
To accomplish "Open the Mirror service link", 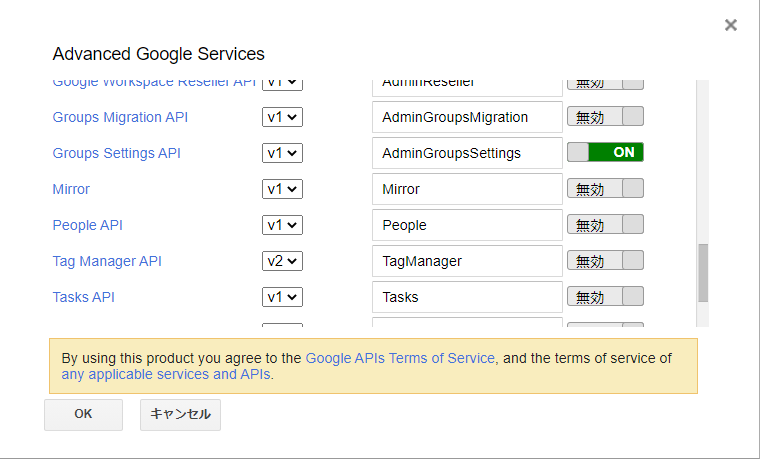I will coord(71,189).
